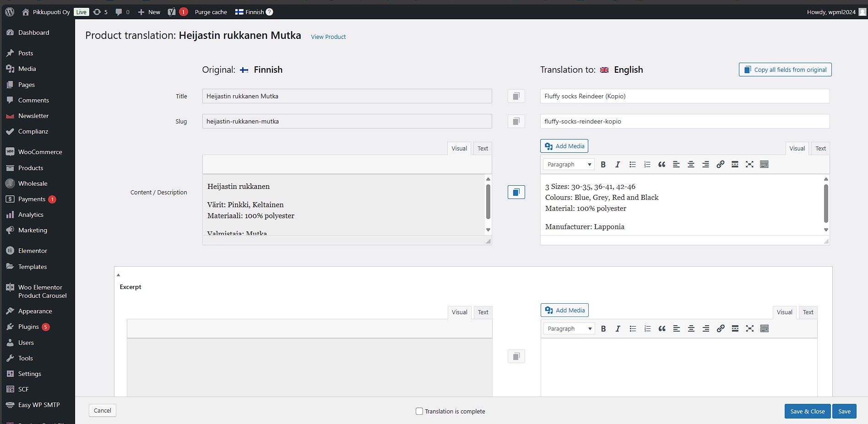The height and width of the screenshot is (424, 868).
Task: Click translation description scrollbar
Action: click(x=826, y=204)
